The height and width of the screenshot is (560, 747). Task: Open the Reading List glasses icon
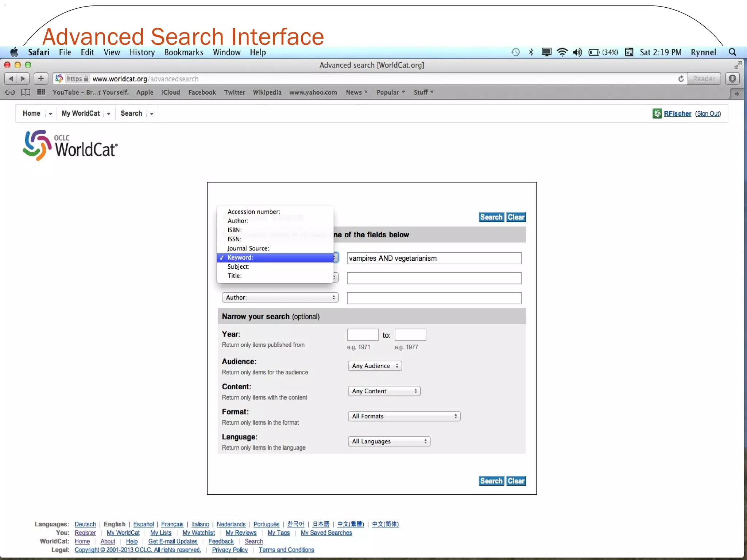click(x=10, y=92)
